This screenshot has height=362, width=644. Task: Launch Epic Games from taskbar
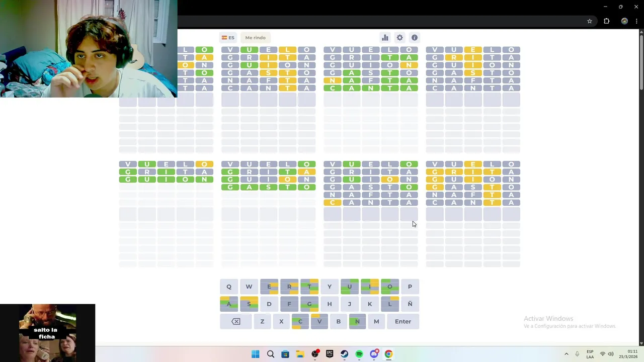pos(330,354)
